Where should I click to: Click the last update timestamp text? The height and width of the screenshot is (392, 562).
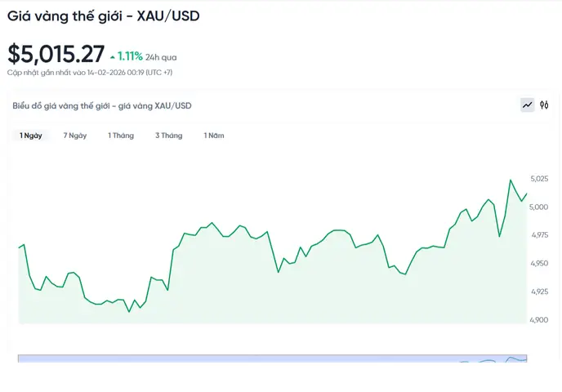point(90,73)
